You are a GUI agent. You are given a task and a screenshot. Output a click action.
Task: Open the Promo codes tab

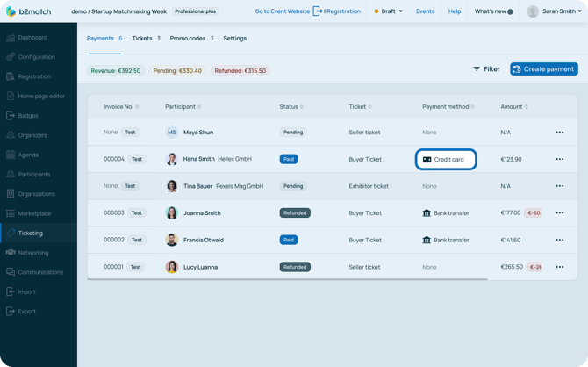[x=190, y=39]
